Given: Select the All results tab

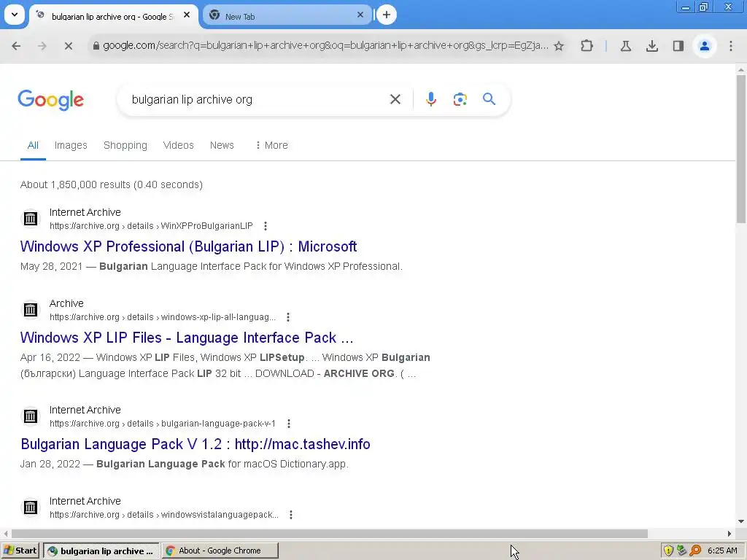Looking at the screenshot, I should click(33, 145).
